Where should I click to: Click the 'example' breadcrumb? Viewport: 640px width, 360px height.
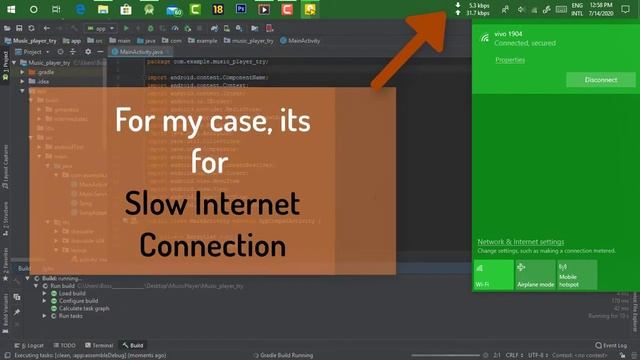[x=202, y=41]
